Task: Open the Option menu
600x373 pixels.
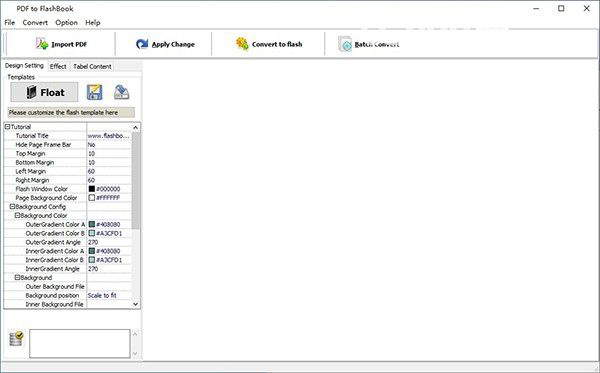Action: (66, 23)
